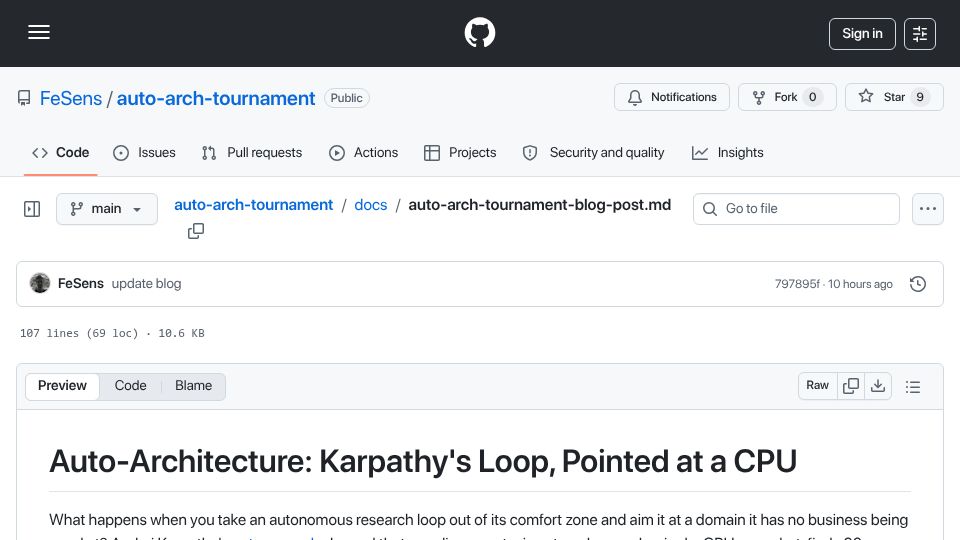This screenshot has width=960, height=540.
Task: Open the auto-arch-tournament repository title link
Action: pos(216,98)
